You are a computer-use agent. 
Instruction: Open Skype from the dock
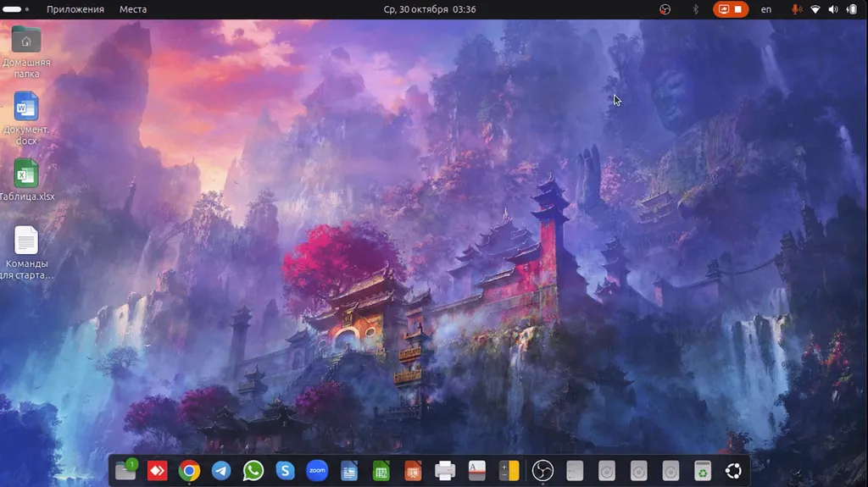pos(285,470)
